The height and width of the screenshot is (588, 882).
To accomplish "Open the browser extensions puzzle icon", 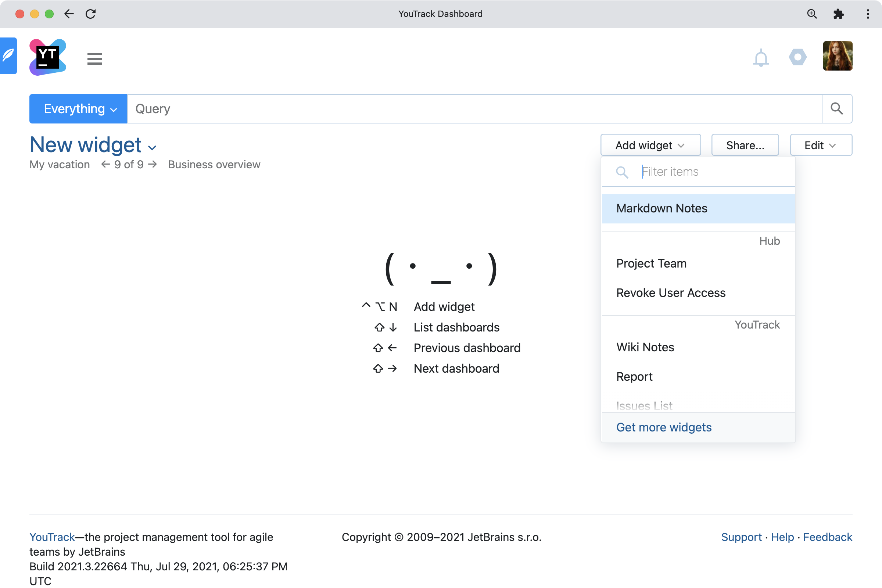I will pyautogui.click(x=839, y=14).
